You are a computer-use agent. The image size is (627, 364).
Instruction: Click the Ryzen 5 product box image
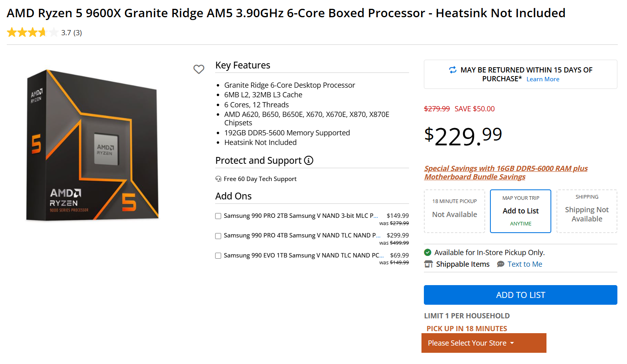93,145
